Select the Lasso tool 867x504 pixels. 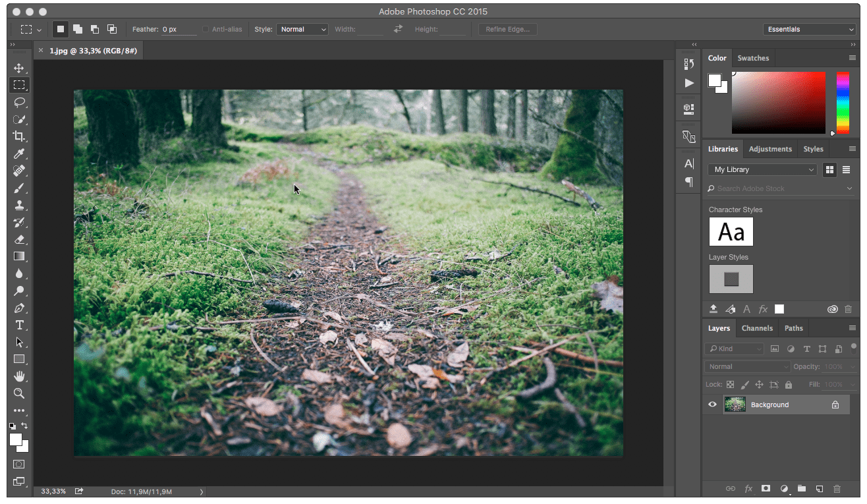[x=19, y=102]
